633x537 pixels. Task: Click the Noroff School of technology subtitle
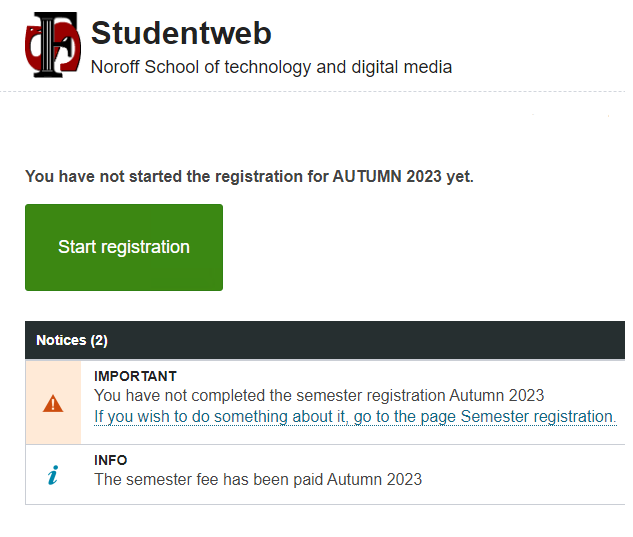tap(271, 67)
